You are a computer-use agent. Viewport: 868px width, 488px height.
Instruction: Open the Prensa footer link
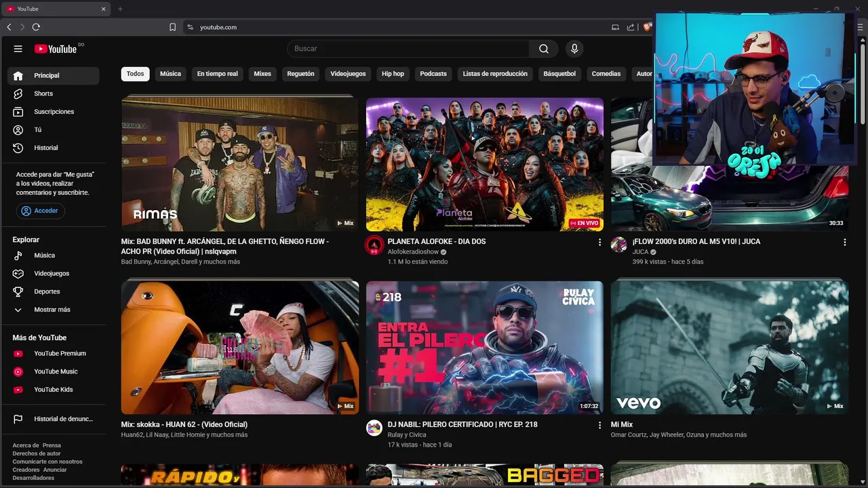52,445
